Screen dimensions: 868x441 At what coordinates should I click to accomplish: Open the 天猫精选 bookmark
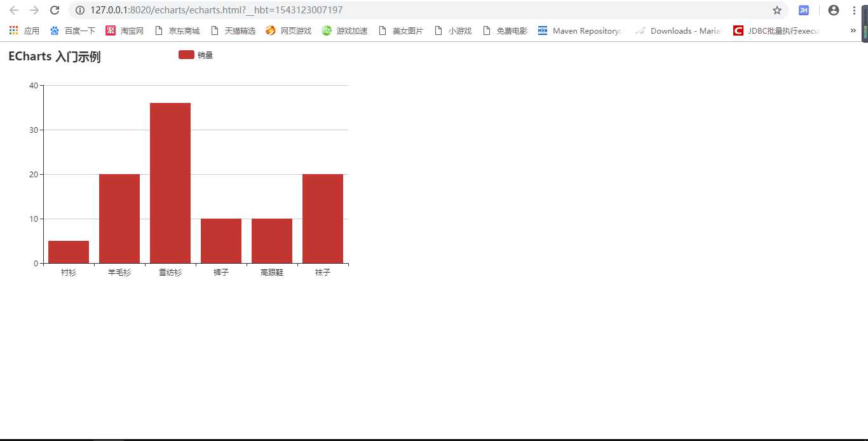point(233,31)
